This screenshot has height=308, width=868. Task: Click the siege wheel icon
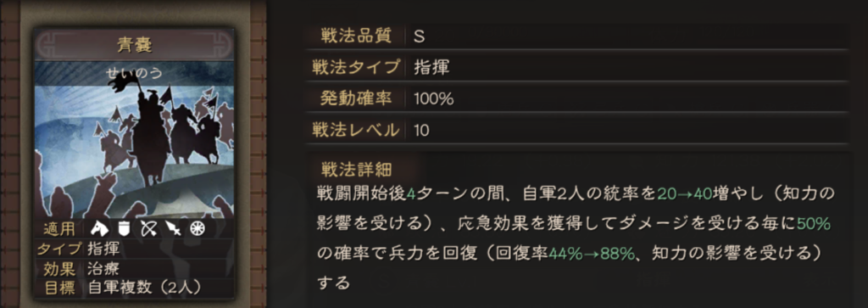[x=197, y=228]
